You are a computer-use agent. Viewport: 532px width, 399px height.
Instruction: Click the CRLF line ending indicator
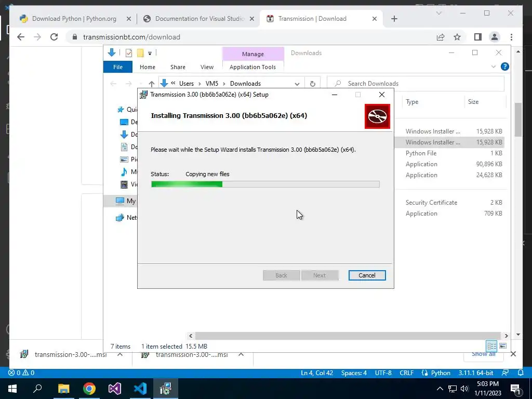tap(406, 373)
